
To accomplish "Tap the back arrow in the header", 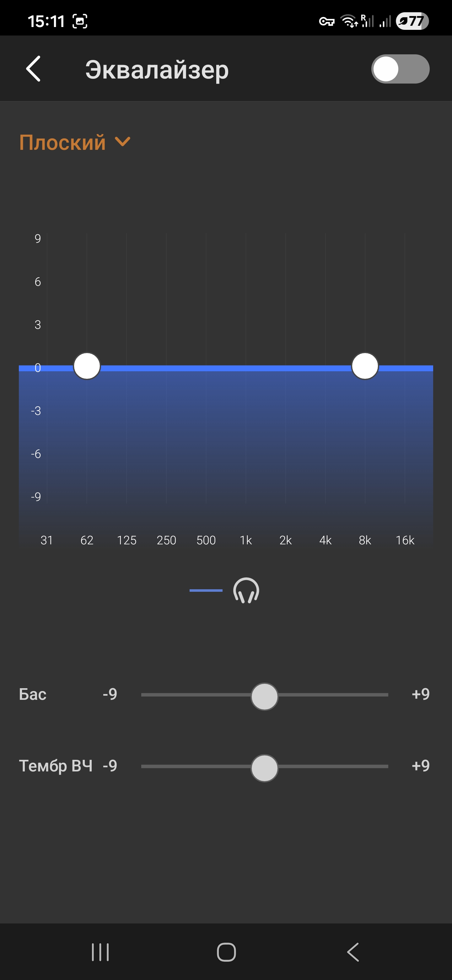I will pos(34,69).
